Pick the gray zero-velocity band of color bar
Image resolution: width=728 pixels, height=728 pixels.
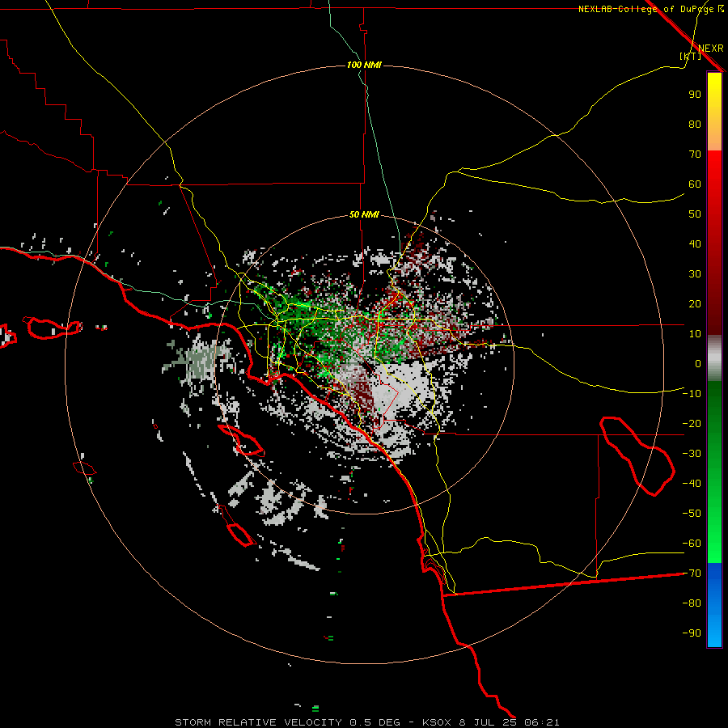tap(714, 358)
